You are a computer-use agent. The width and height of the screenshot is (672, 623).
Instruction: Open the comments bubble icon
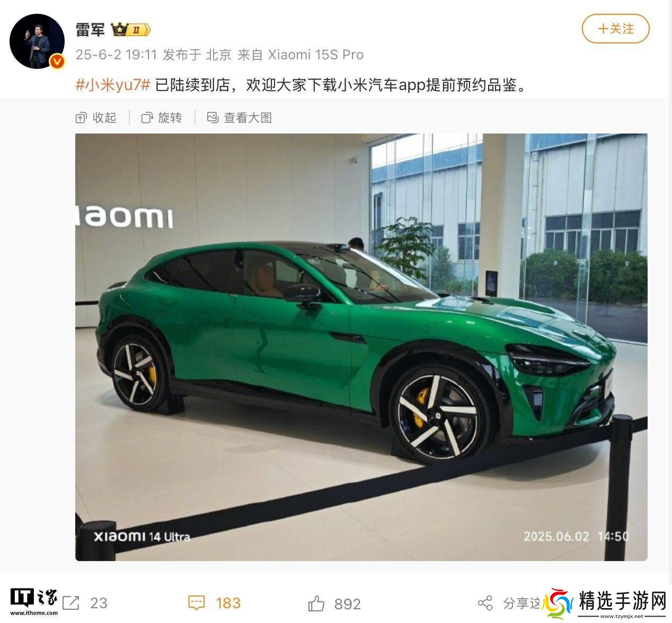[x=197, y=603]
